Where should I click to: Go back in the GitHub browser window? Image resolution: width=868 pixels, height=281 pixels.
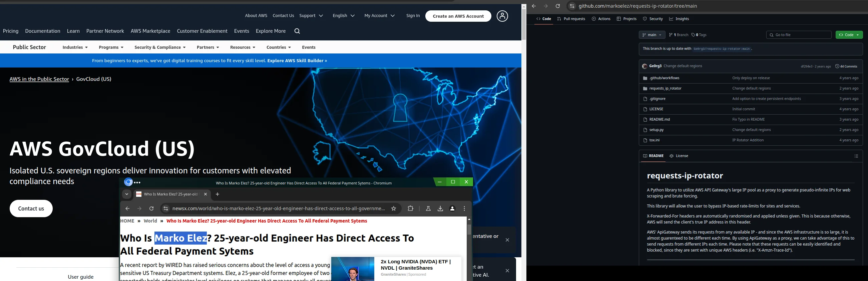[x=534, y=6]
